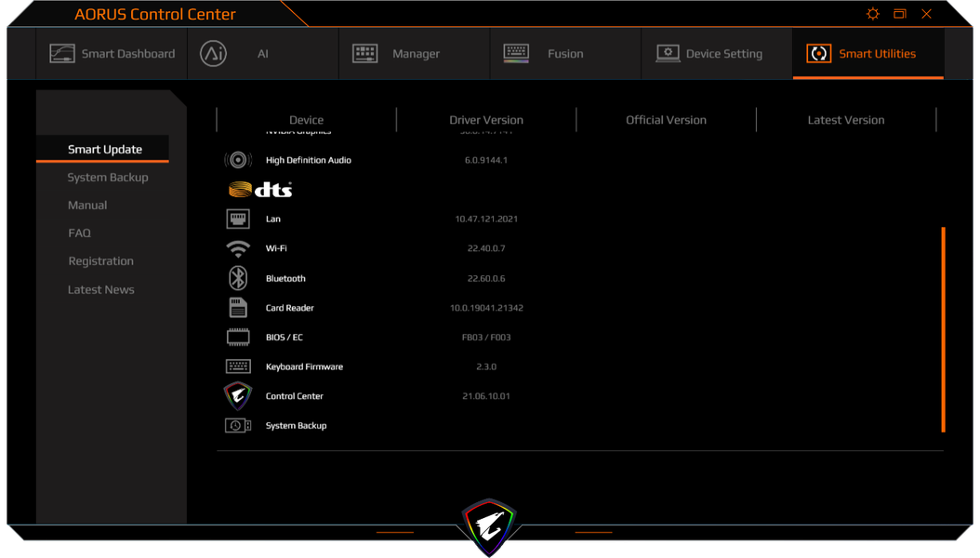Click the Latest Version column header
Viewport: 980px width, 558px height.
click(x=846, y=120)
